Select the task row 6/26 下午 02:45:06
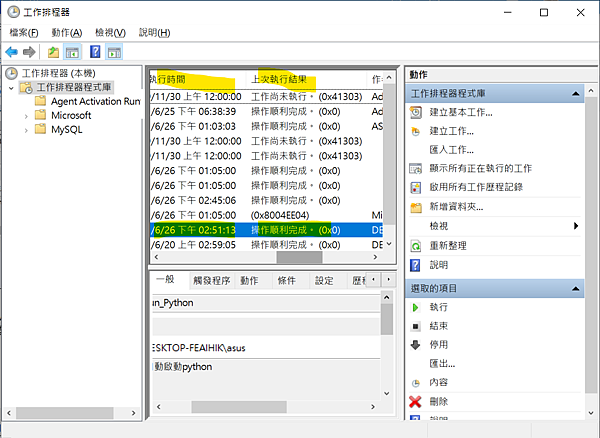Image resolution: width=600 pixels, height=438 pixels. point(267,200)
